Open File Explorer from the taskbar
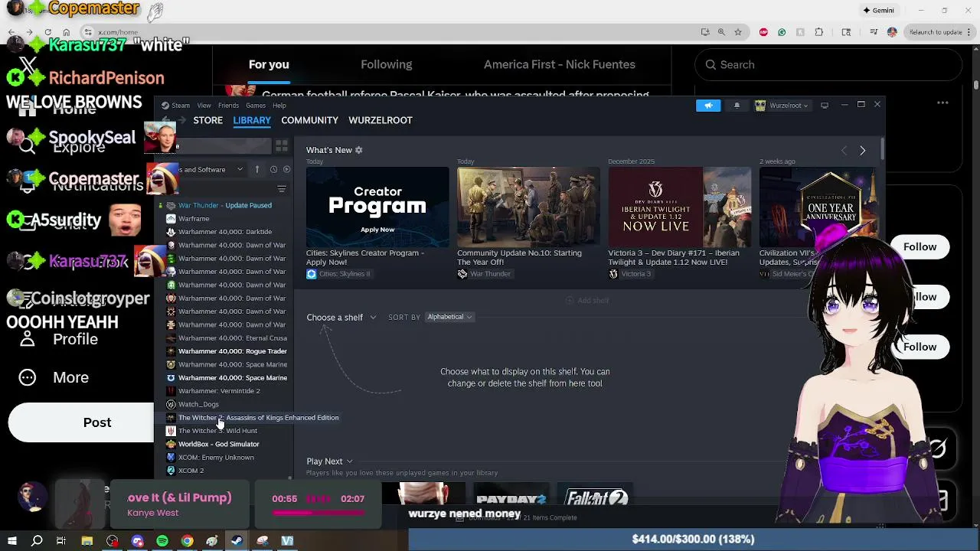 [x=87, y=541]
